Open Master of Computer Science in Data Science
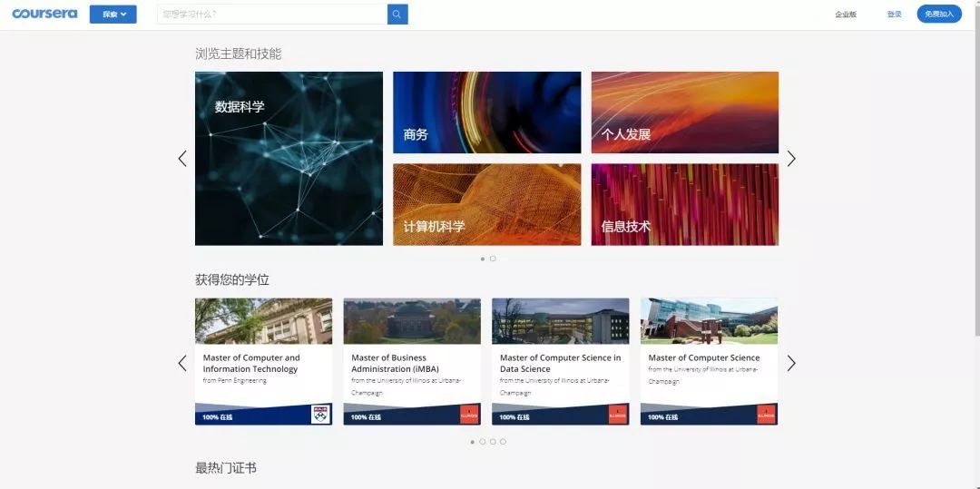Viewport: 980px width, 489px height. (x=561, y=362)
